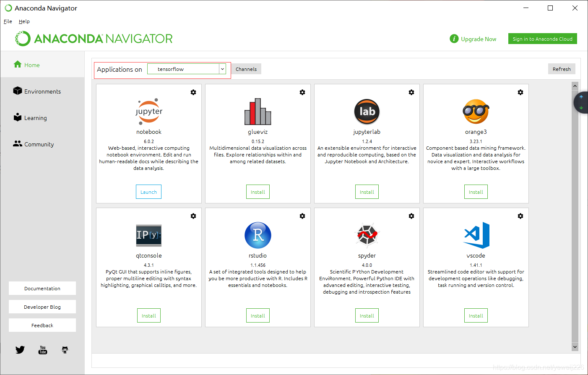Click the Community people icon
This screenshot has height=375, width=588.
click(x=18, y=143)
